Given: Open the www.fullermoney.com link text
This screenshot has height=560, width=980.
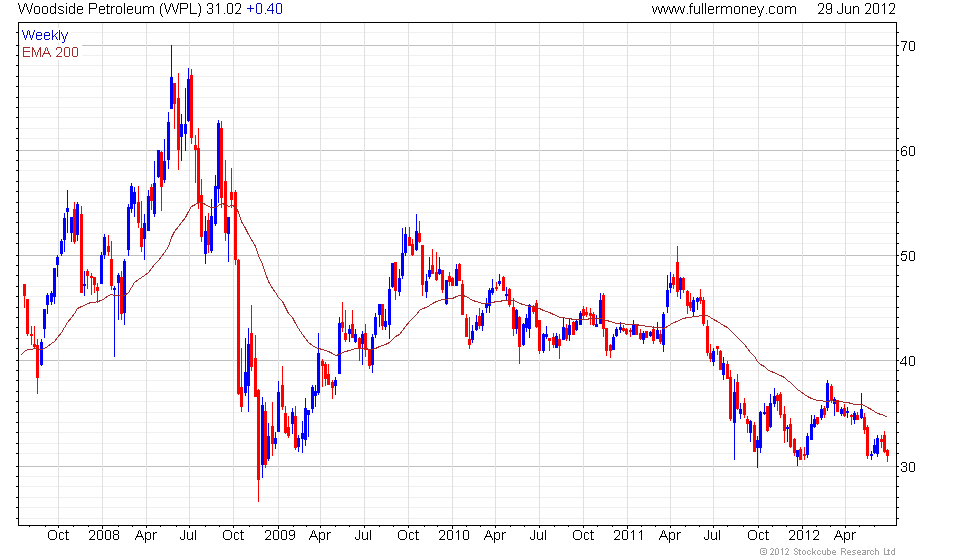Looking at the screenshot, I should point(724,9).
